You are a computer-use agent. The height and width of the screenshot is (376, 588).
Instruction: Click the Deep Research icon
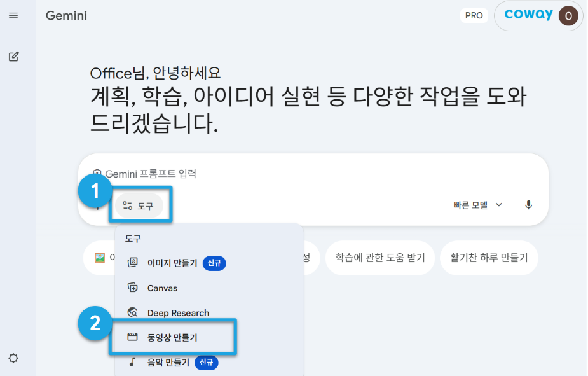pyautogui.click(x=133, y=312)
